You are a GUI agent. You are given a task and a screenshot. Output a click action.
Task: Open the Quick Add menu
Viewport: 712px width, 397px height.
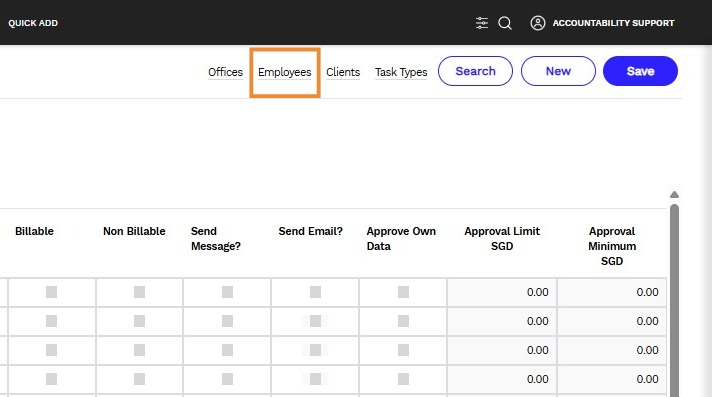pos(33,23)
